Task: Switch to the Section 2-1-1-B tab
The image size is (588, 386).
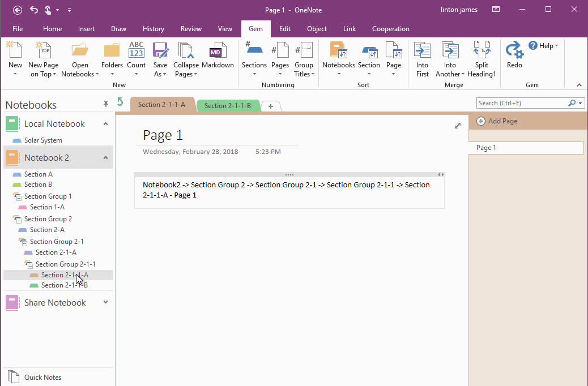Action: coord(228,105)
